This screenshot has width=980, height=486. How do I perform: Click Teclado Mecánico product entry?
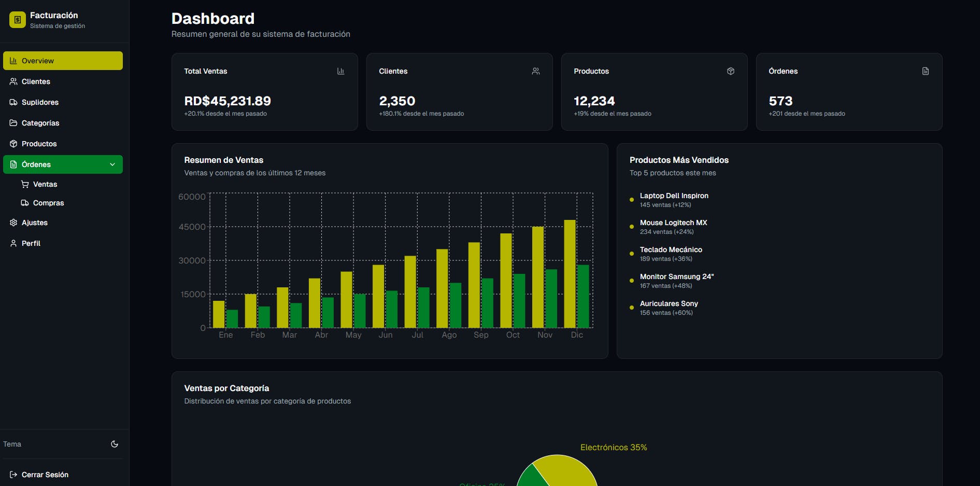tap(666, 254)
